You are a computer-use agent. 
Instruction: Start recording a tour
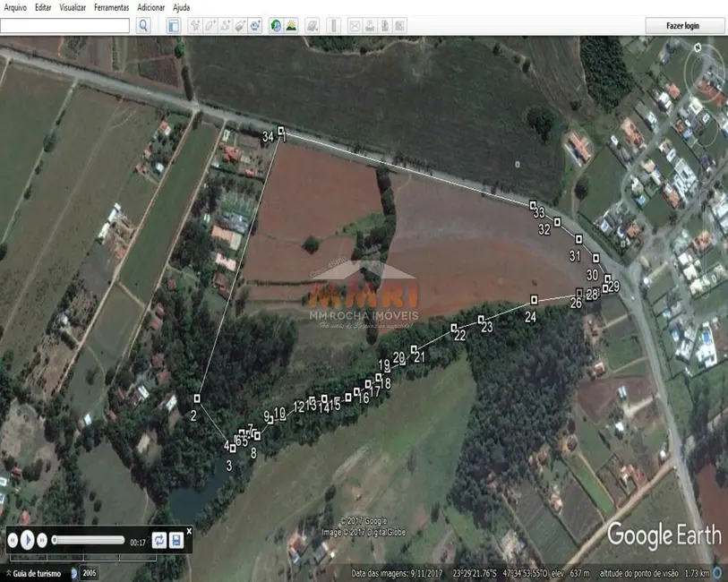pos(253,25)
